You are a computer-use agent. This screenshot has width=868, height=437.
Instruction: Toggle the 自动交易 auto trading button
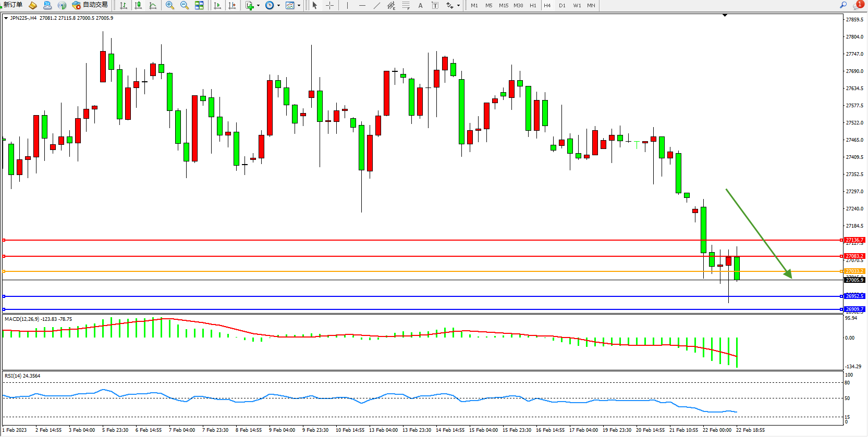point(90,5)
